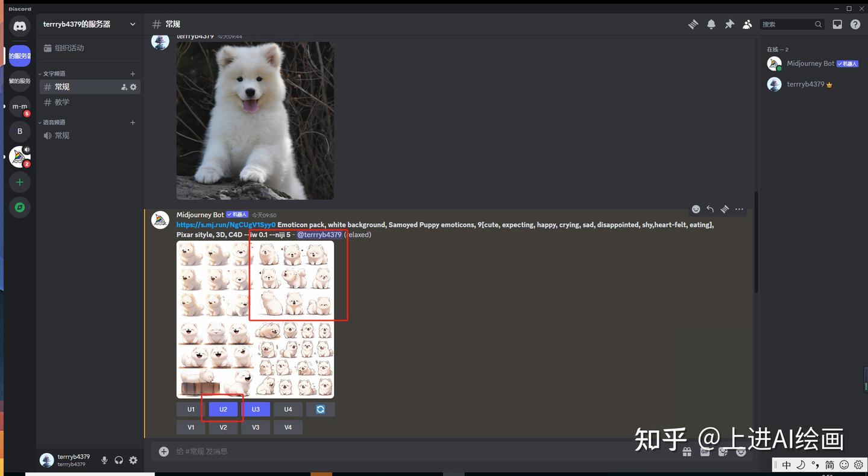Open user profile panel terrryb4379
The height and width of the screenshot is (476, 868).
click(65, 460)
